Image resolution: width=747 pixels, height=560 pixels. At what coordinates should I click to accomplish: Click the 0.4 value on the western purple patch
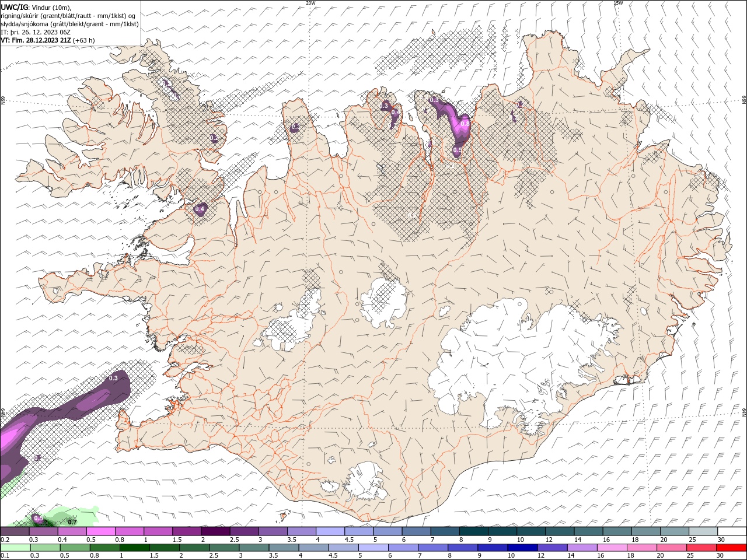200,209
